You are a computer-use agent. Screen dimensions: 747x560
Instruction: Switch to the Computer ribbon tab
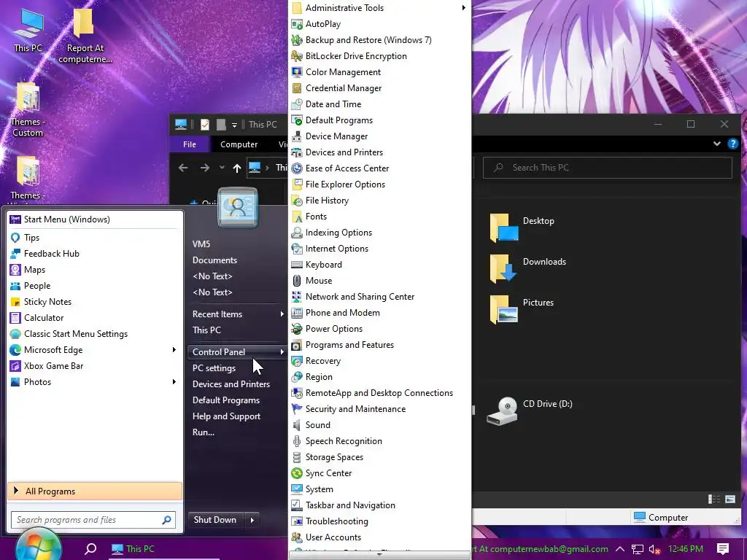[239, 144]
